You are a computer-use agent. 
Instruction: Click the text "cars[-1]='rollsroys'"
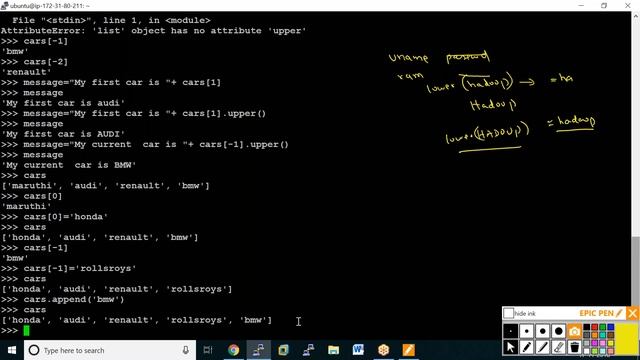(80, 268)
